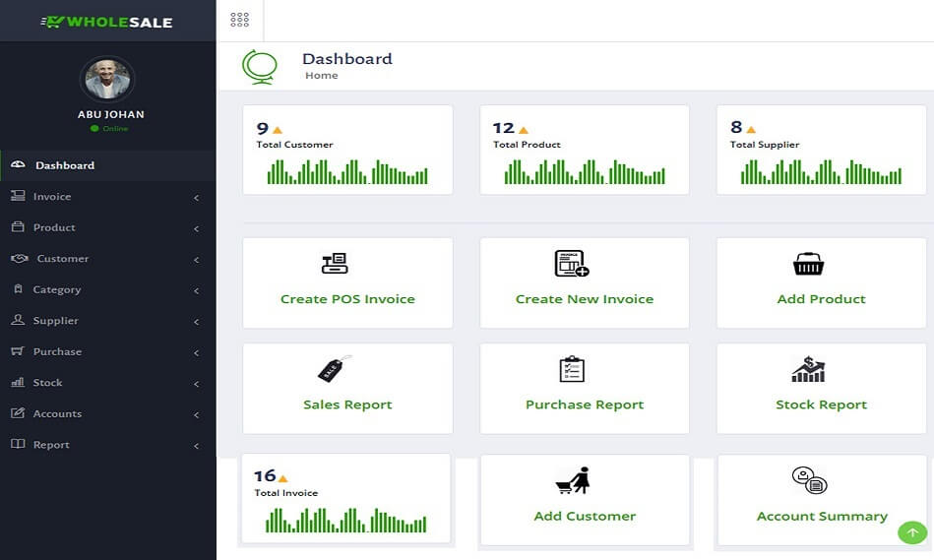Click the Accounts edit icon
The image size is (934, 560).
(x=18, y=412)
